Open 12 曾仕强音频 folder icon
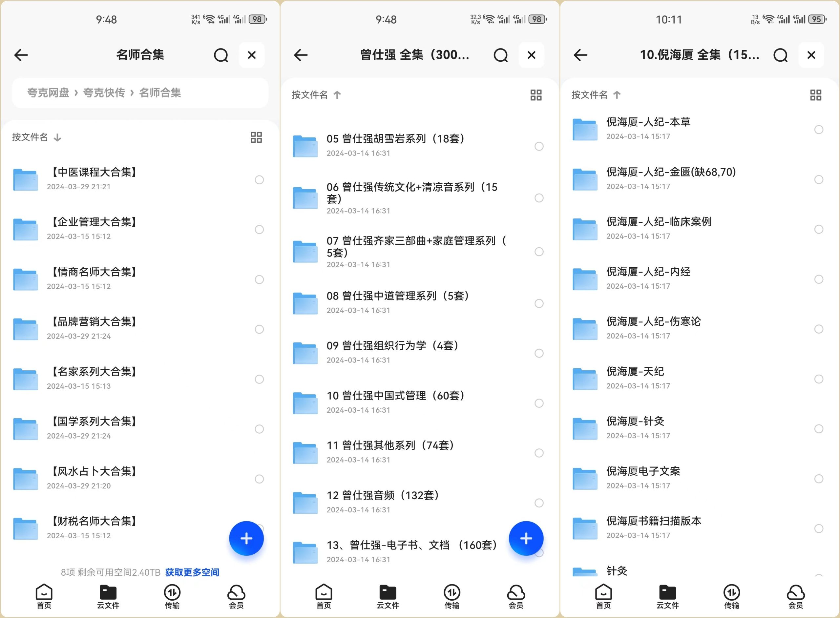This screenshot has width=840, height=618. 305,503
